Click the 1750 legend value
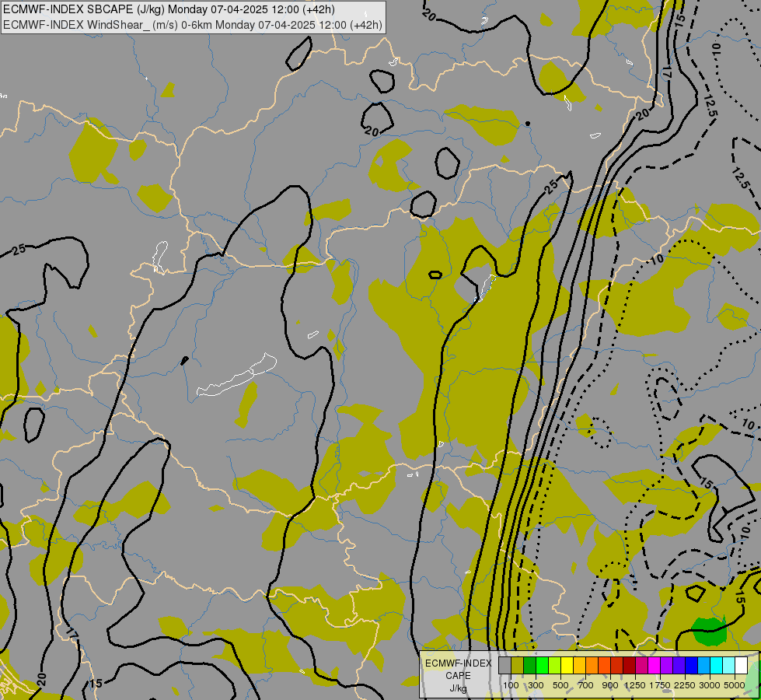Viewport: 761px width, 700px height. point(660,685)
